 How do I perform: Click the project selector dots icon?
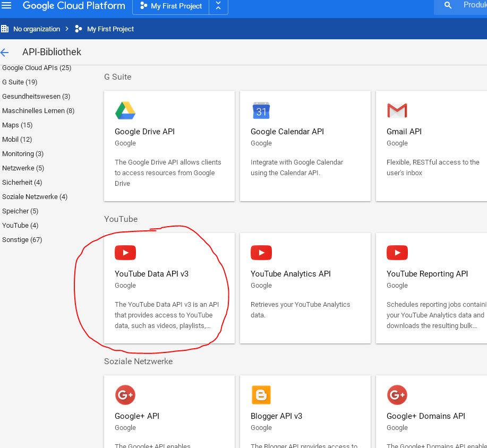(x=143, y=6)
